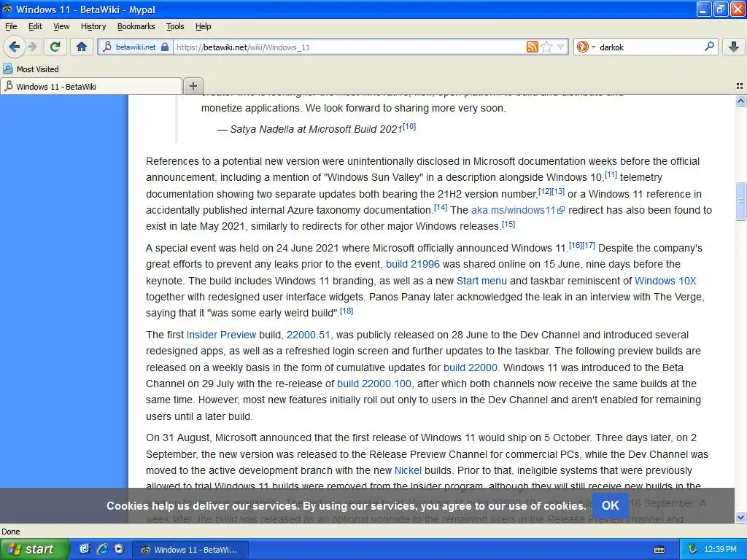Click the 12:39 PM clock
The height and width of the screenshot is (560, 747).
point(720,549)
